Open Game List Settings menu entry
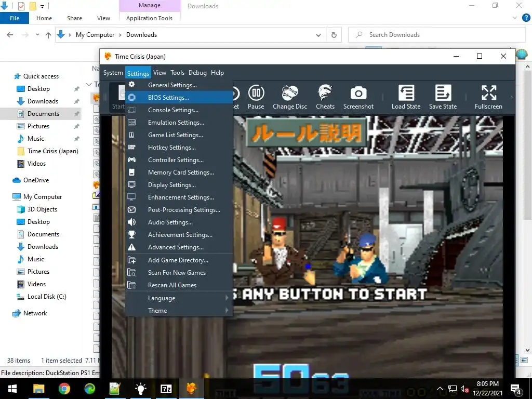The image size is (532, 399). (x=179, y=135)
